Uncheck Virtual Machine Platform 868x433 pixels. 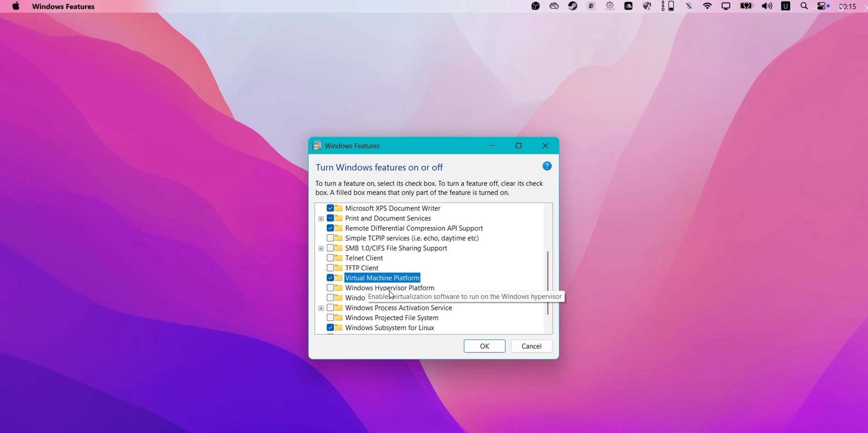point(330,278)
